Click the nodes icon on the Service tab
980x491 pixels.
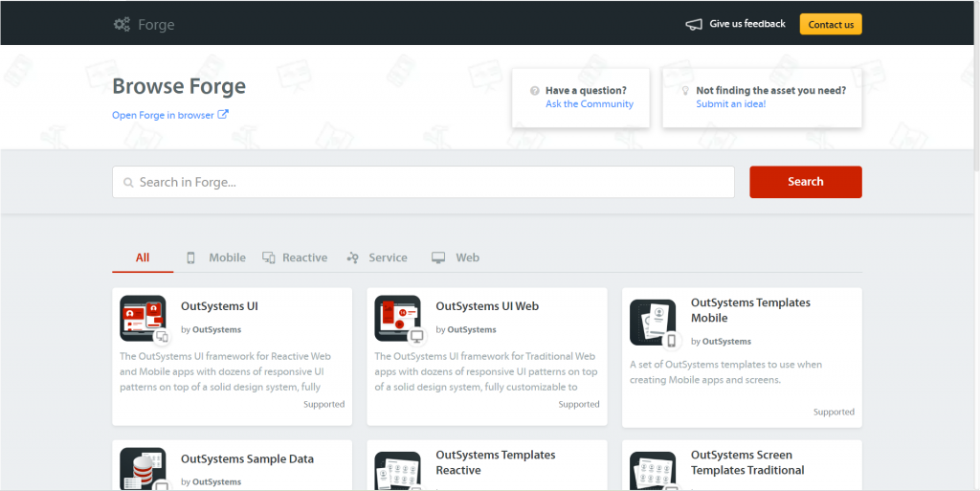pos(353,257)
